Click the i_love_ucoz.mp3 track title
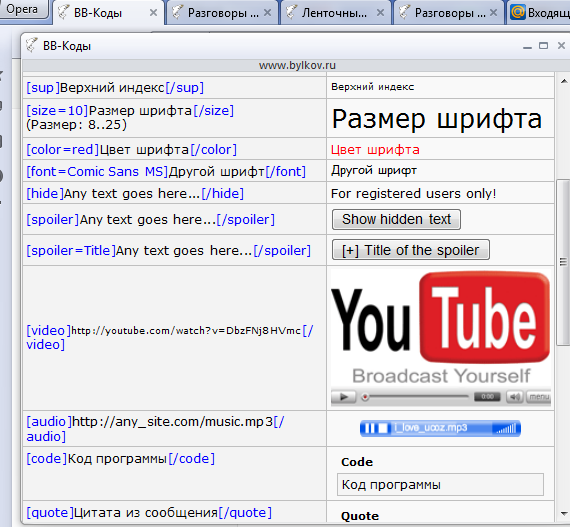The image size is (570, 527). tap(431, 428)
